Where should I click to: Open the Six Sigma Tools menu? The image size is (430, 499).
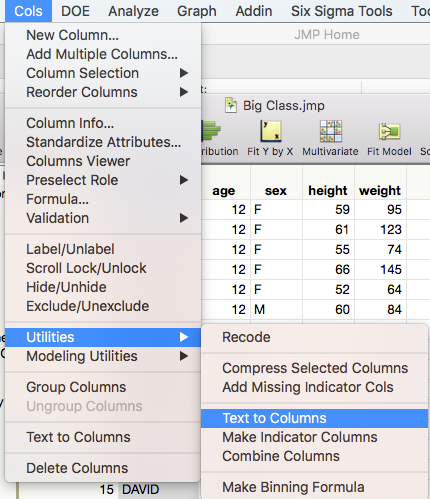tap(342, 11)
